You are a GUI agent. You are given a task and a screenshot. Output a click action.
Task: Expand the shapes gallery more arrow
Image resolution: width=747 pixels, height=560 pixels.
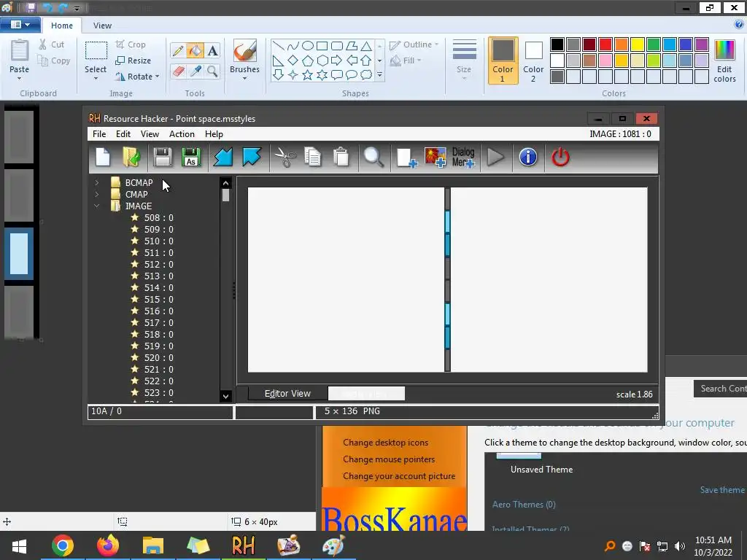pos(379,75)
